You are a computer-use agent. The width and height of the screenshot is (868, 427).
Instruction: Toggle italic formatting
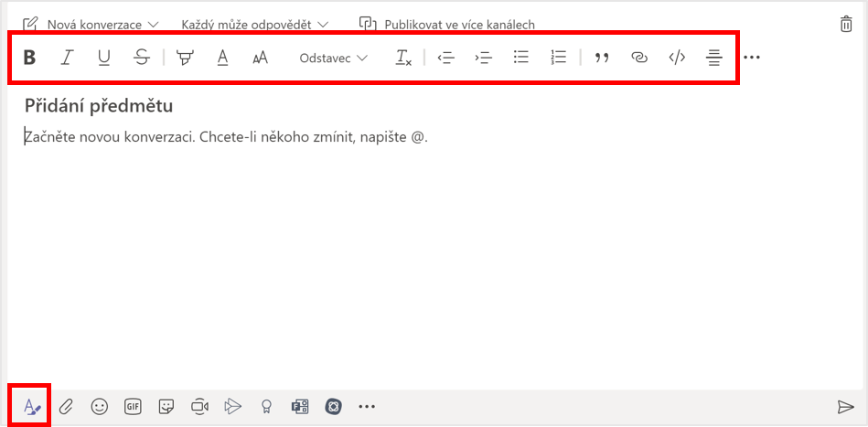(67, 58)
